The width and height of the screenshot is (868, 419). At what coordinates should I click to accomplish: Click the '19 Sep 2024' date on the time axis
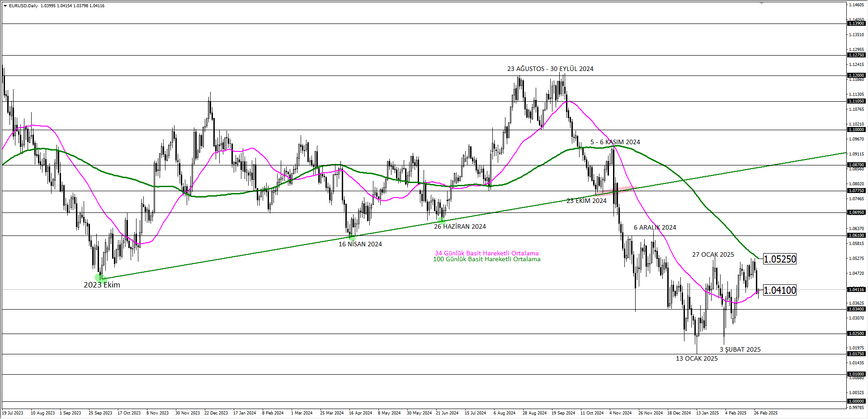563,413
